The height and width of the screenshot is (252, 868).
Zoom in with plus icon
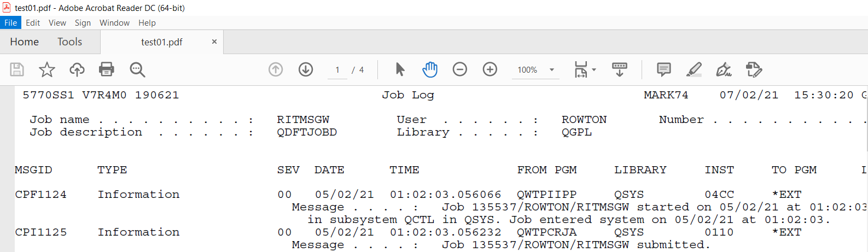pos(490,69)
